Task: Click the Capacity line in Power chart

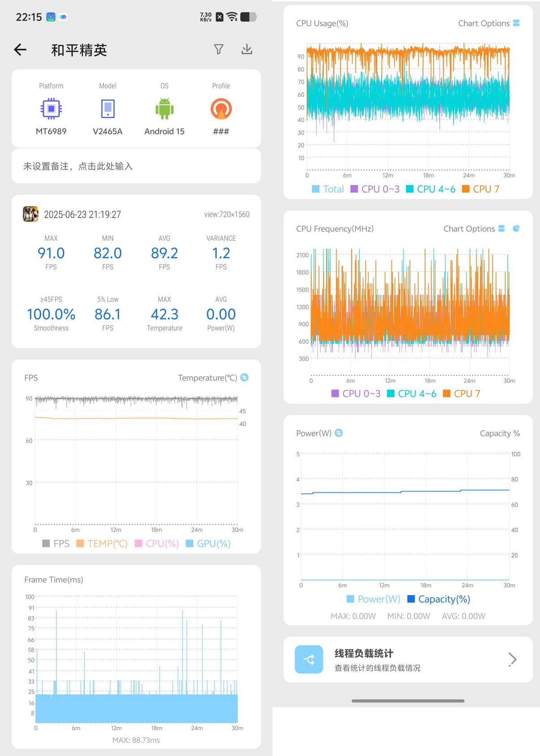Action: (405, 492)
